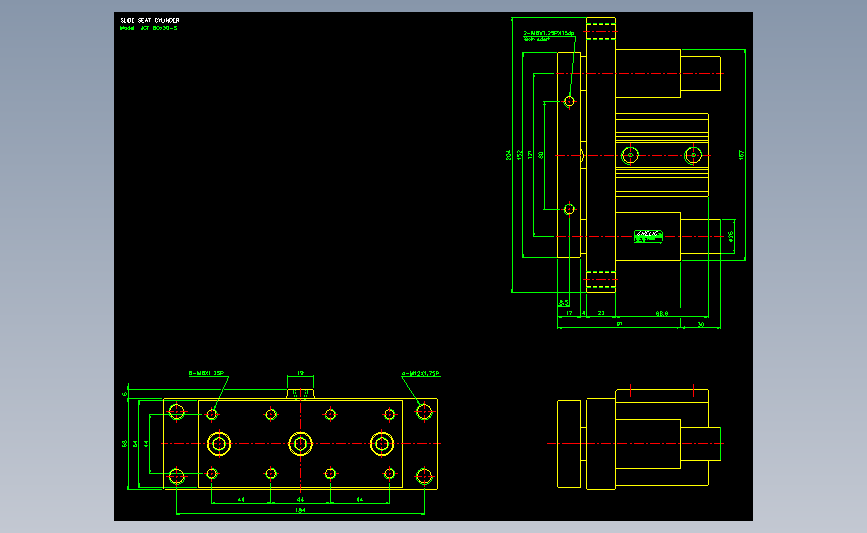Viewport: 867px width, 533px height.
Task: Select the bottom-left corner mounting hole
Action: [x=176, y=476]
